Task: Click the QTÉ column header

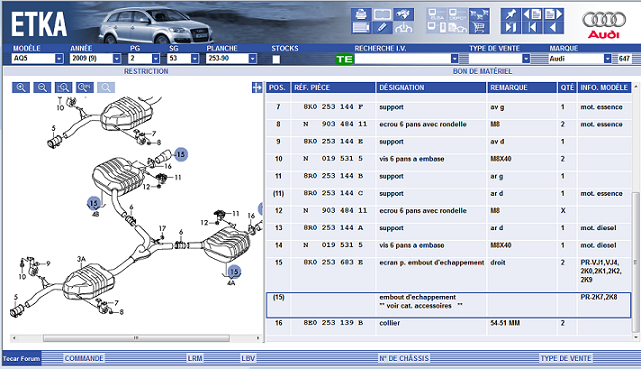Action: [x=567, y=87]
